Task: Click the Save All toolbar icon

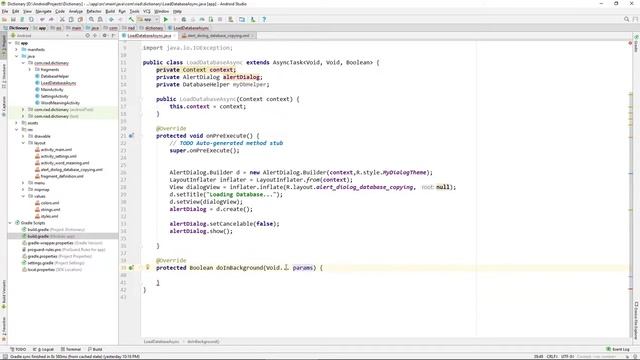Action: pyautogui.click(x=13, y=19)
